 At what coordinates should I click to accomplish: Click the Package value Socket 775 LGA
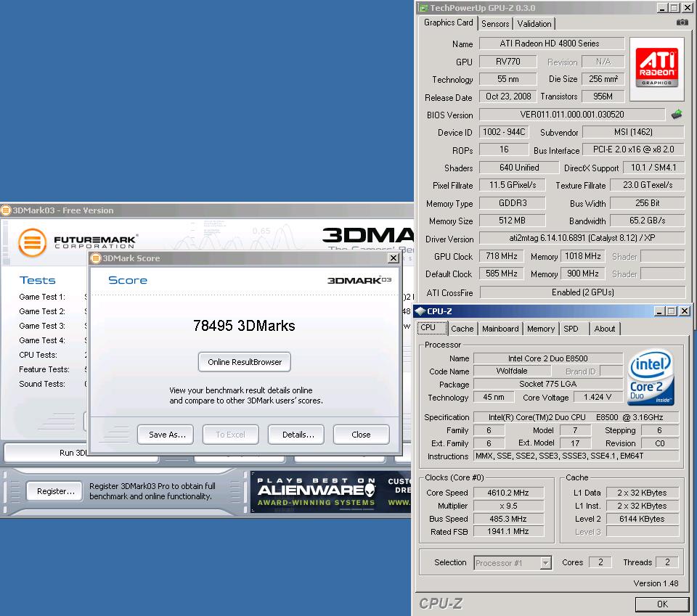click(x=547, y=384)
